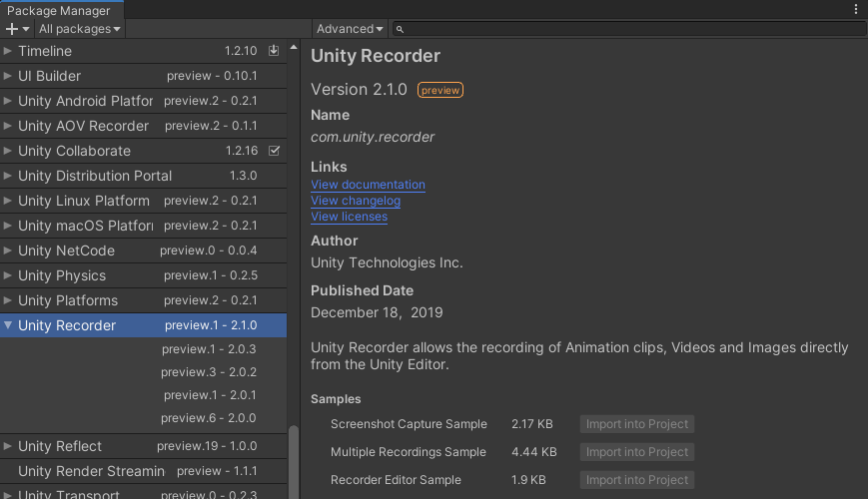The image size is (868, 499).
Task: Expand Unity Distribution Portal versions
Action: point(8,176)
